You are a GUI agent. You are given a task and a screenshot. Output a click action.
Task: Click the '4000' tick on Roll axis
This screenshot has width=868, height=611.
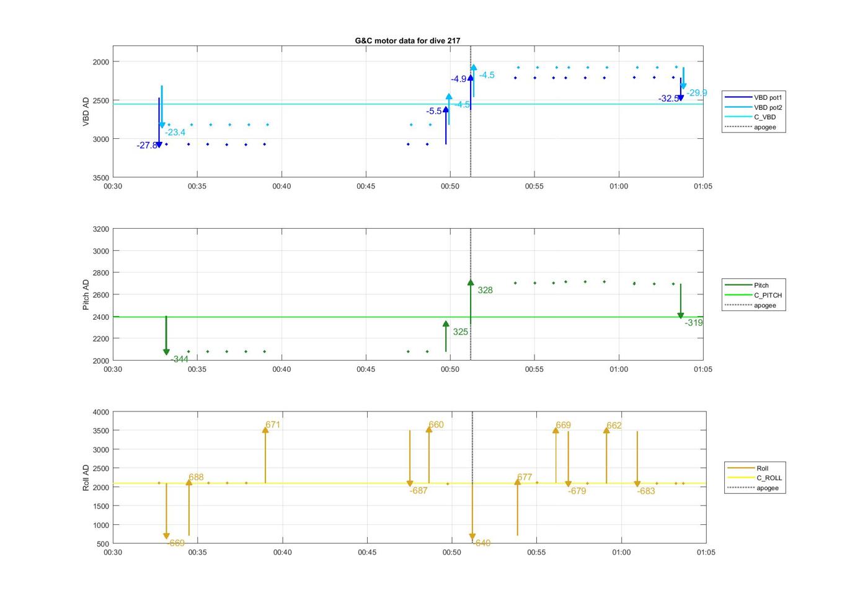[100, 412]
